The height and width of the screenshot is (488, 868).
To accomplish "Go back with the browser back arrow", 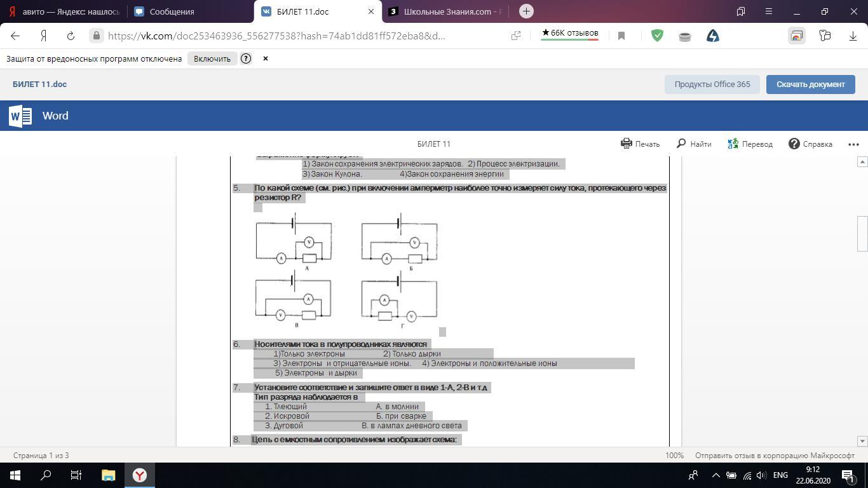I will coord(15,36).
